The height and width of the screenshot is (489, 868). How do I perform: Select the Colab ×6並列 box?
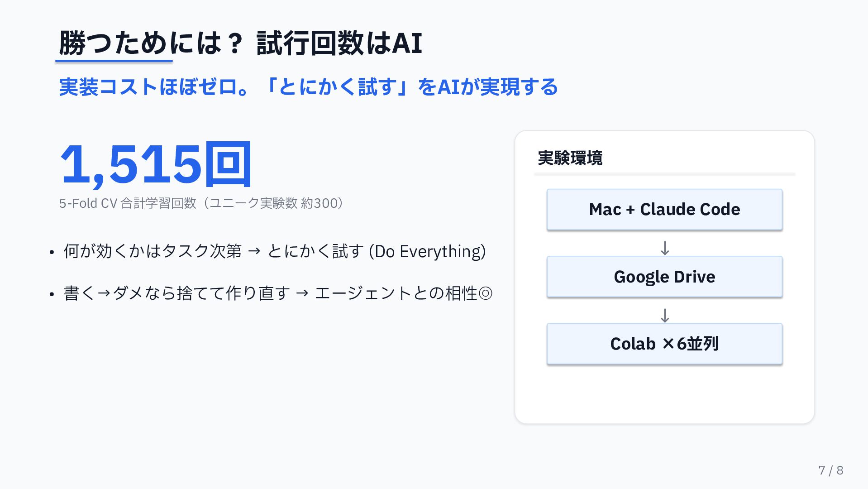pyautogui.click(x=664, y=344)
